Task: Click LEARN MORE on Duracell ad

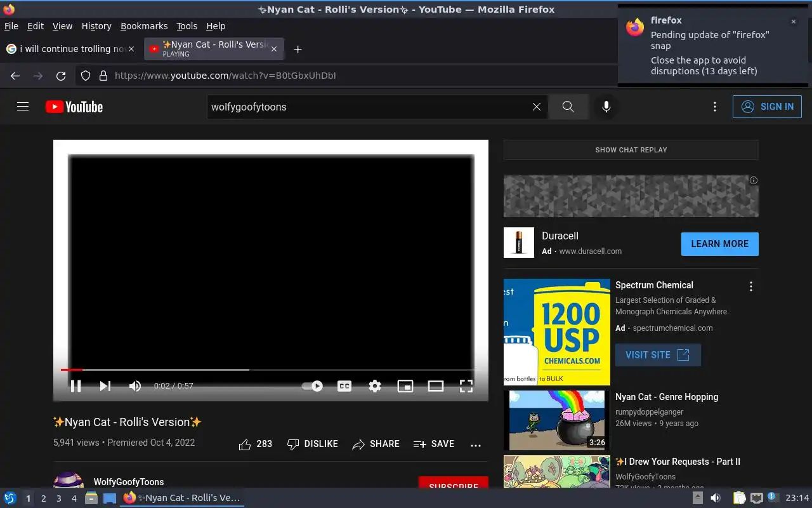Action: pyautogui.click(x=720, y=244)
